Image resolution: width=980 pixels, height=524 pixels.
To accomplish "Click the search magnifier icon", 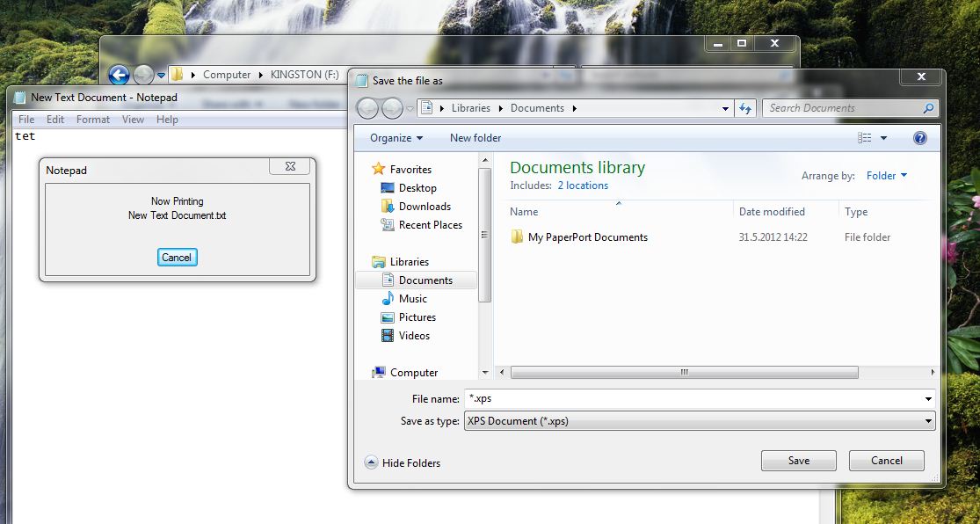I will click(x=928, y=109).
